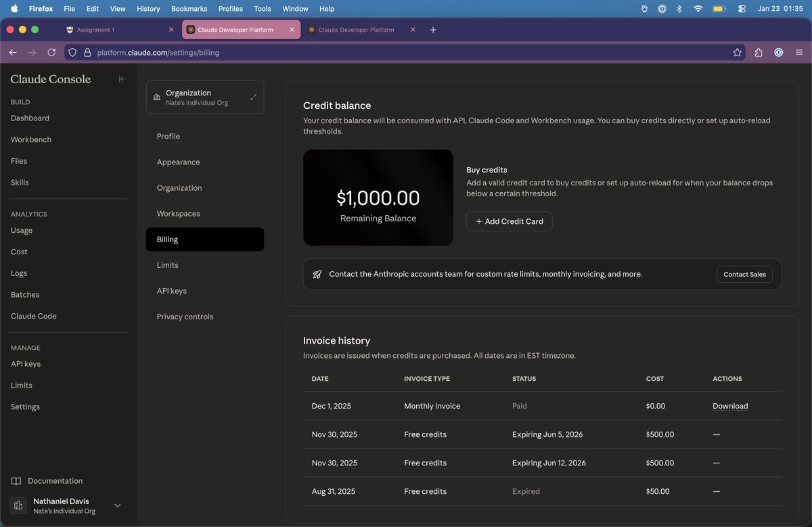Image resolution: width=812 pixels, height=527 pixels.
Task: Download the Dec 1, 2025 invoice
Action: click(x=730, y=406)
